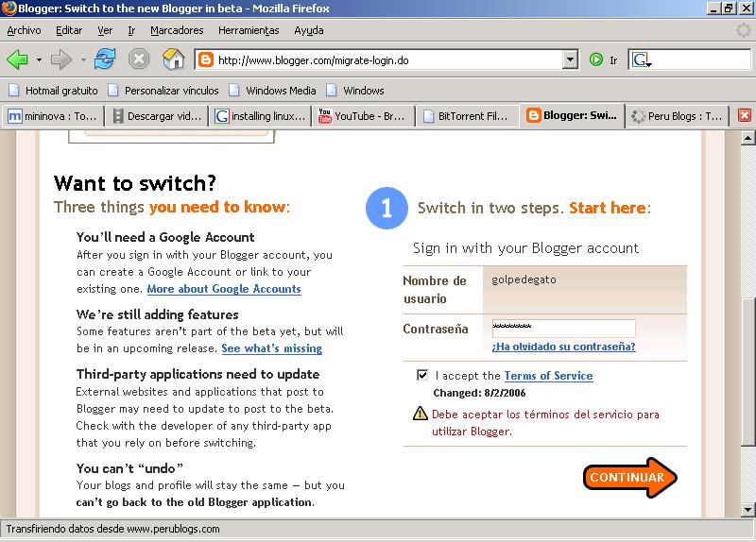Open the Windows bookmark
The width and height of the screenshot is (756, 542).
(355, 90)
